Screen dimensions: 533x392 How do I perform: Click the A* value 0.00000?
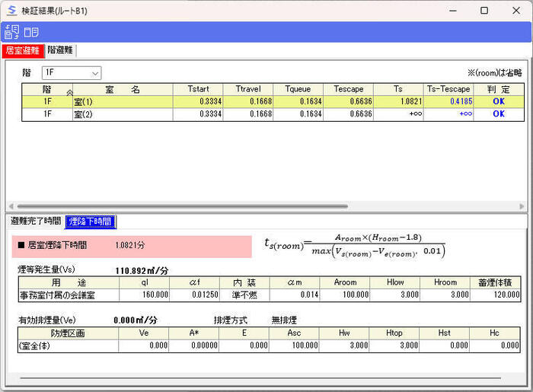pos(204,346)
